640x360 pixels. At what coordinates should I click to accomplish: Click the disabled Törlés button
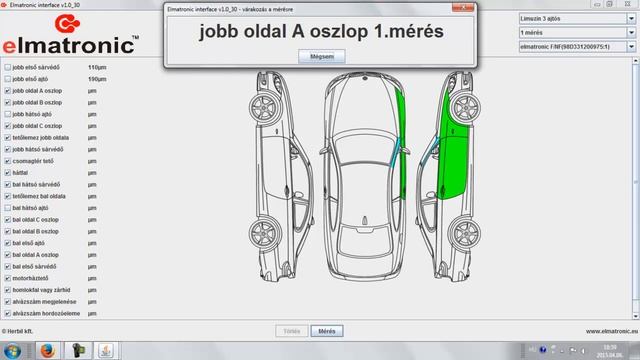[291, 331]
